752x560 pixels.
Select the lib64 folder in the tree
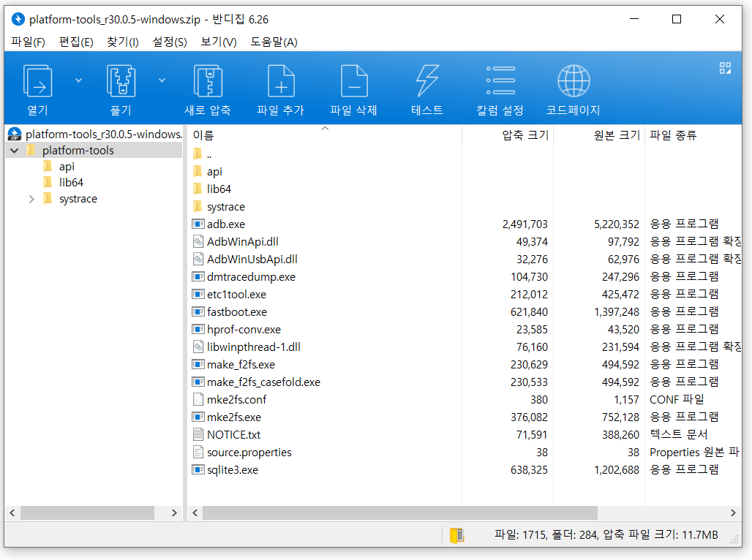pyautogui.click(x=71, y=183)
